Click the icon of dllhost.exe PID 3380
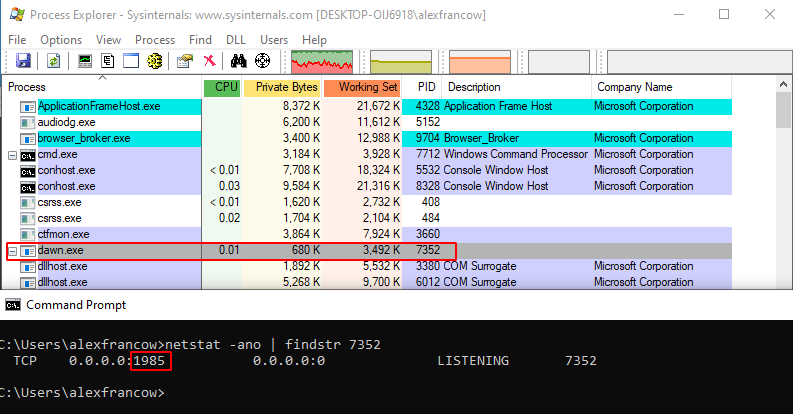793x414 pixels. tap(27, 266)
